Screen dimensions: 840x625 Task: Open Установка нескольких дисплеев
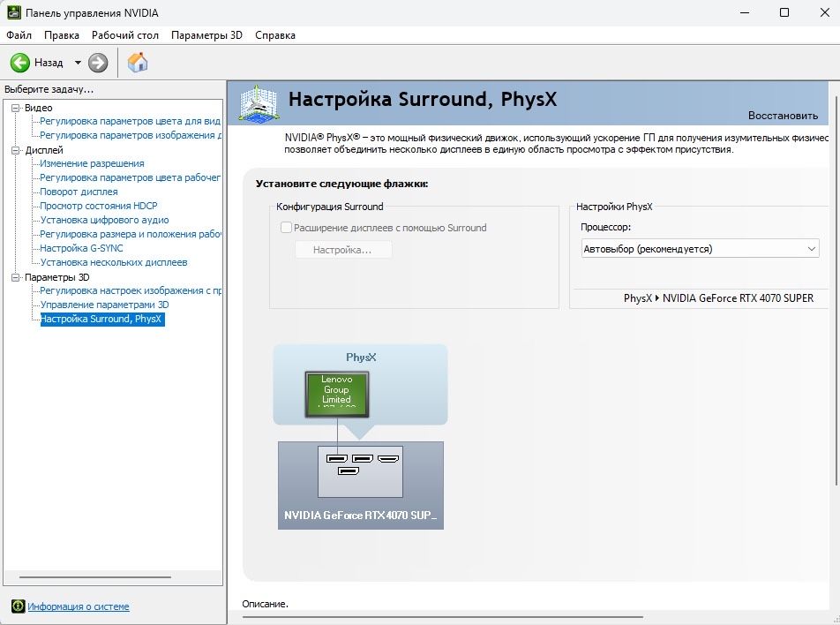click(114, 262)
